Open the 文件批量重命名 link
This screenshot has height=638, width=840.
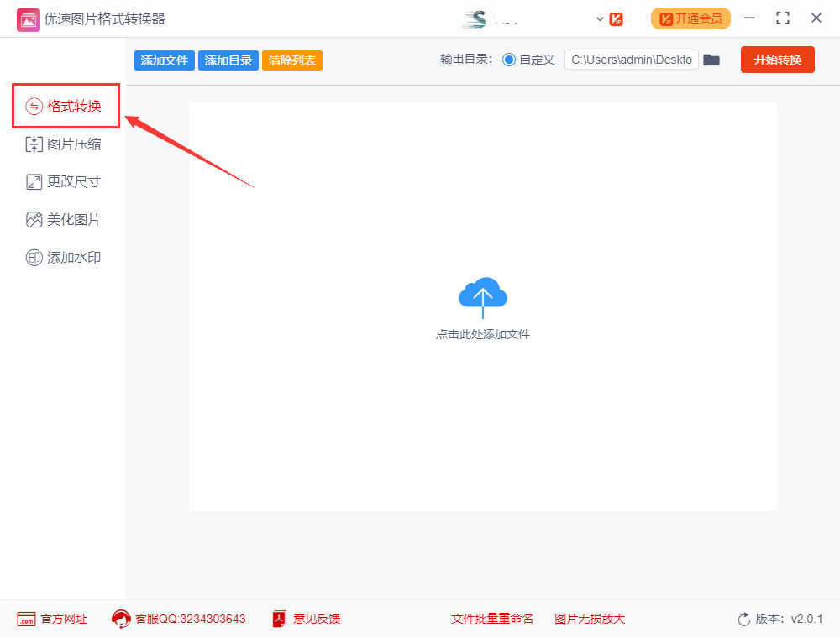pyautogui.click(x=491, y=620)
